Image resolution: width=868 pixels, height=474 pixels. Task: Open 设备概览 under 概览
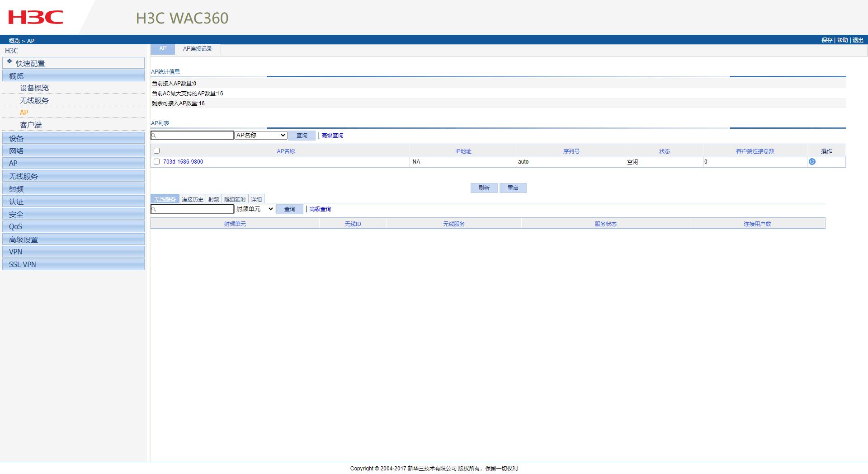tap(34, 88)
